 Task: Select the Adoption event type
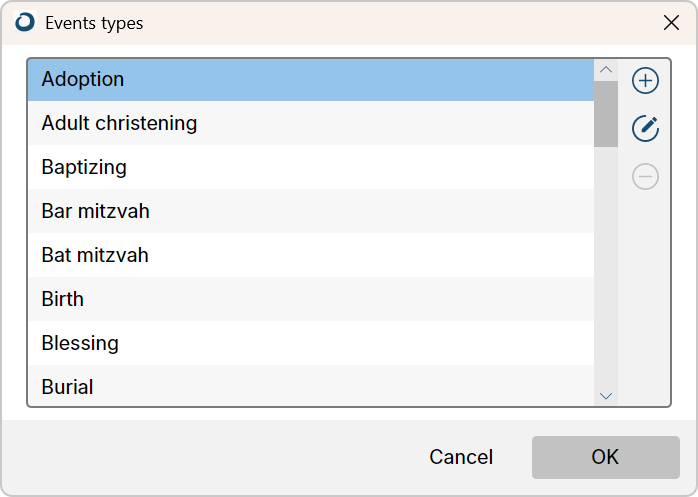[311, 80]
